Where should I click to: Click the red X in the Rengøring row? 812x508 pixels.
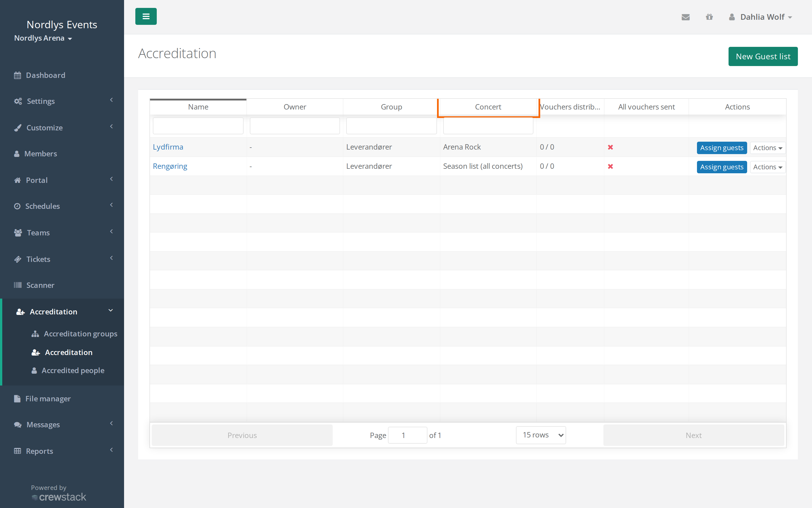pos(610,166)
